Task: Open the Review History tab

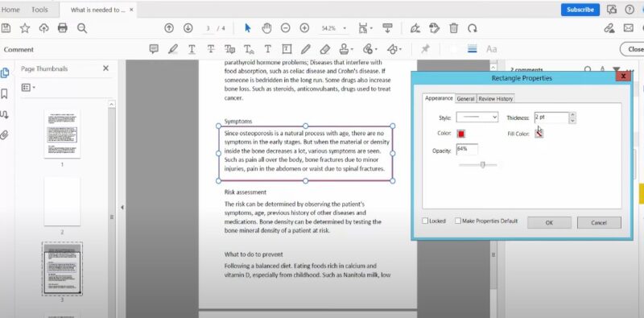Action: coord(495,99)
